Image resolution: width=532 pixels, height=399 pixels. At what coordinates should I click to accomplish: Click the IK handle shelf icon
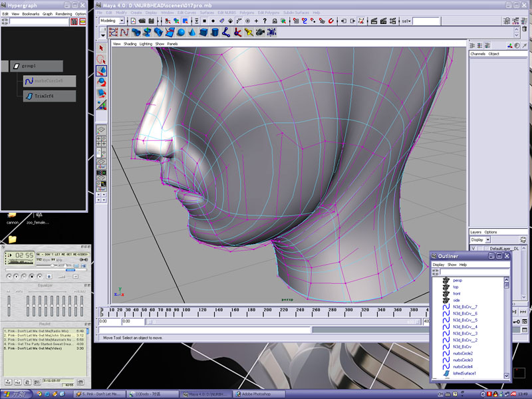pos(237,33)
